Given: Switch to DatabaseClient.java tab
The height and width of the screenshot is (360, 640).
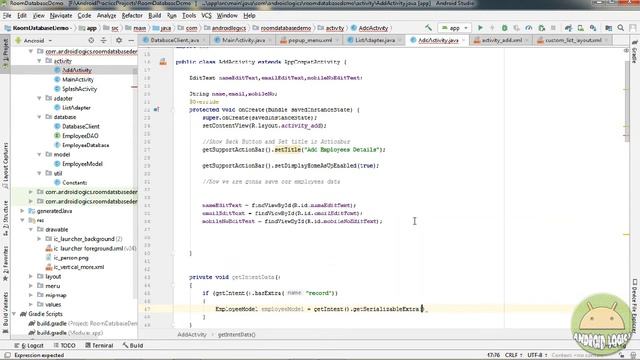Looking at the screenshot, I should [174, 40].
